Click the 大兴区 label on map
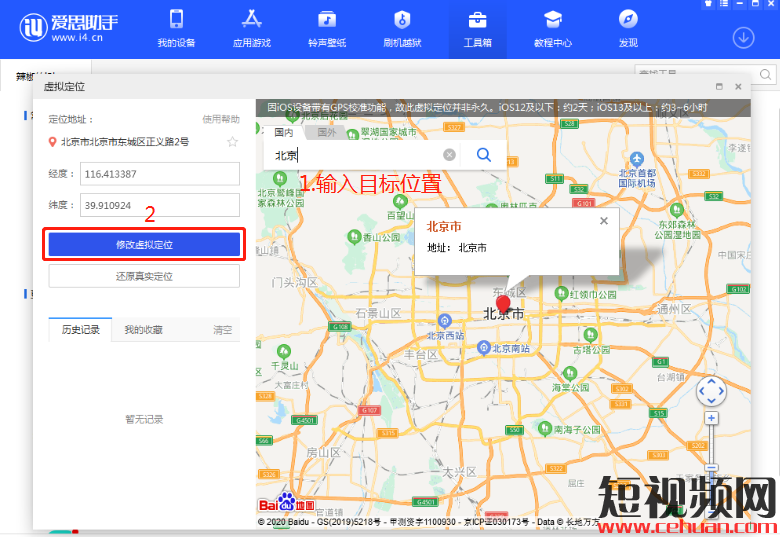This screenshot has height=537, width=780. point(460,472)
